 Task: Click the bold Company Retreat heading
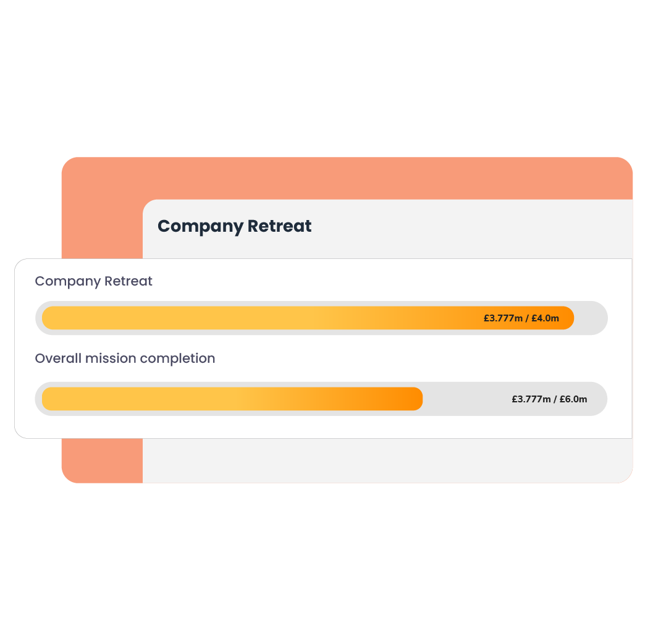234,226
